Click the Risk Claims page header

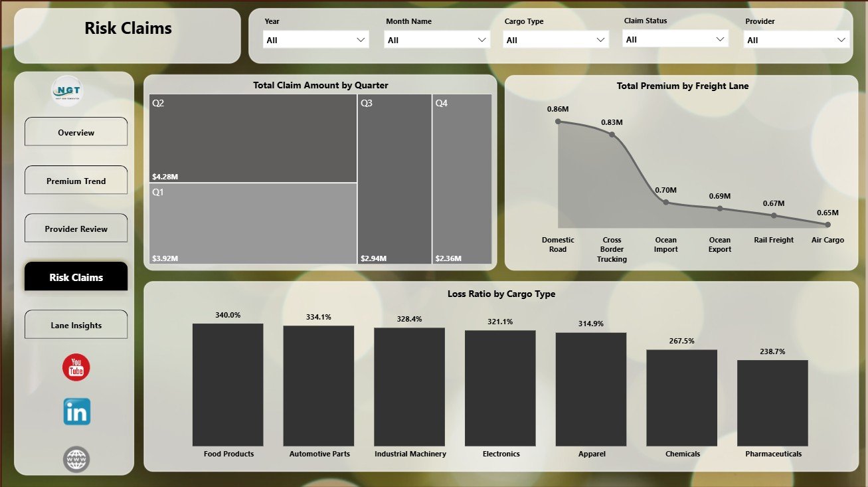(x=128, y=28)
